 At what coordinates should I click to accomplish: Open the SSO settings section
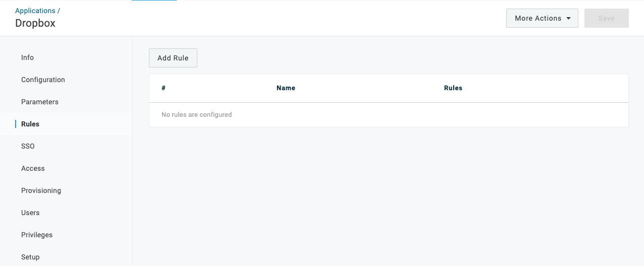(x=28, y=146)
